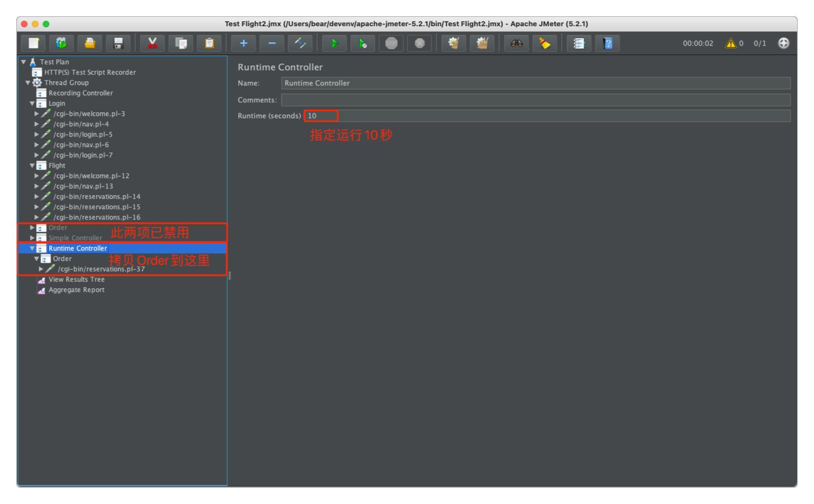Select the /cgi-bin/reservations.pl-15 sampler

click(x=97, y=207)
